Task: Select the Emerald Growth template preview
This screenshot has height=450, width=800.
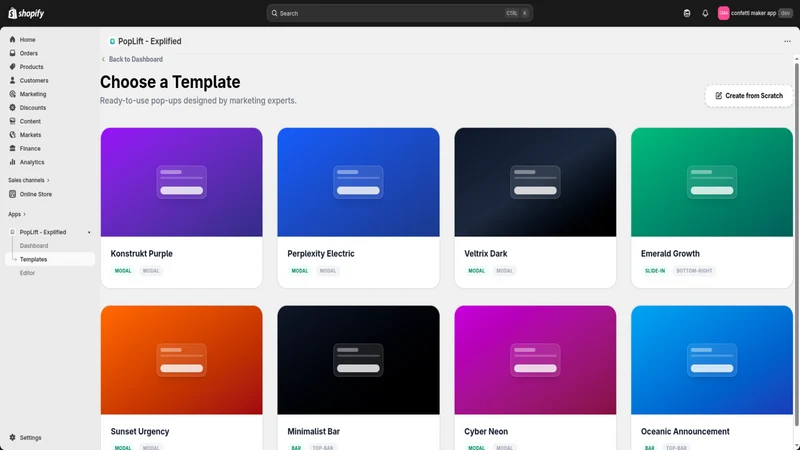Action: (x=712, y=182)
